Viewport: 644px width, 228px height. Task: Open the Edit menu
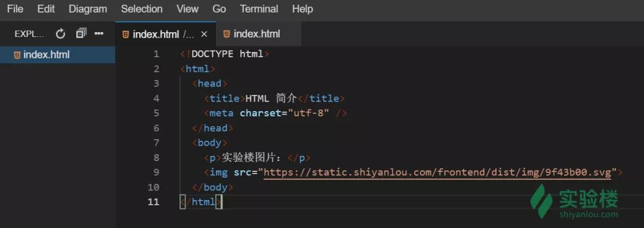[x=46, y=9]
